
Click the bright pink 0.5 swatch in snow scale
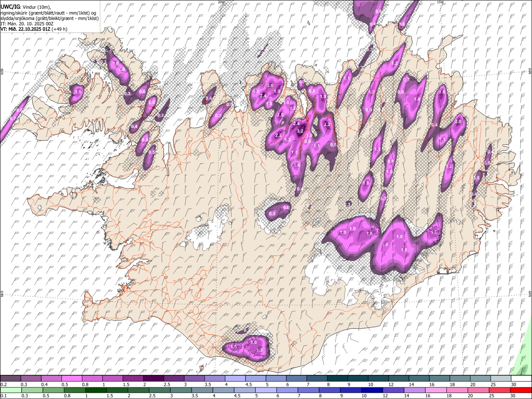tap(71, 378)
